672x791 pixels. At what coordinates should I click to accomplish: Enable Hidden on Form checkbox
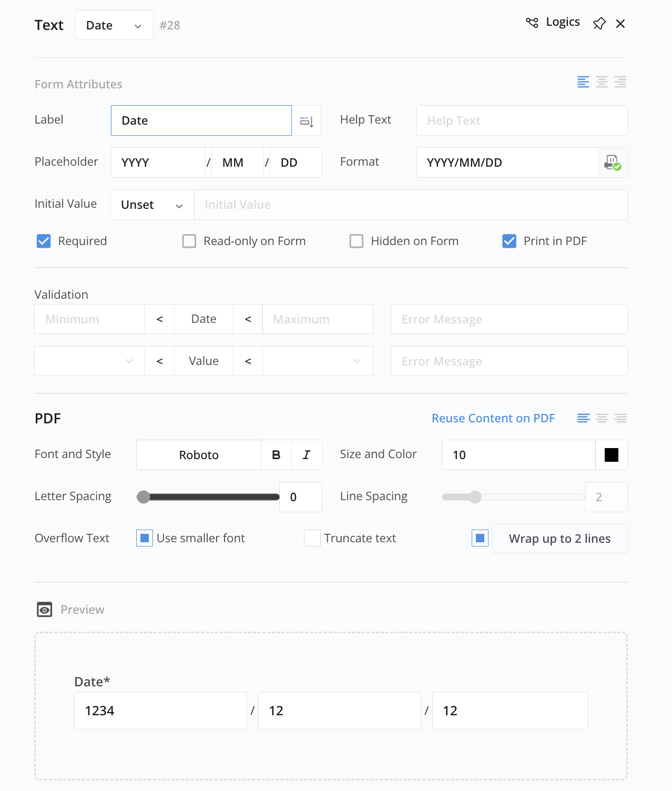coord(357,241)
